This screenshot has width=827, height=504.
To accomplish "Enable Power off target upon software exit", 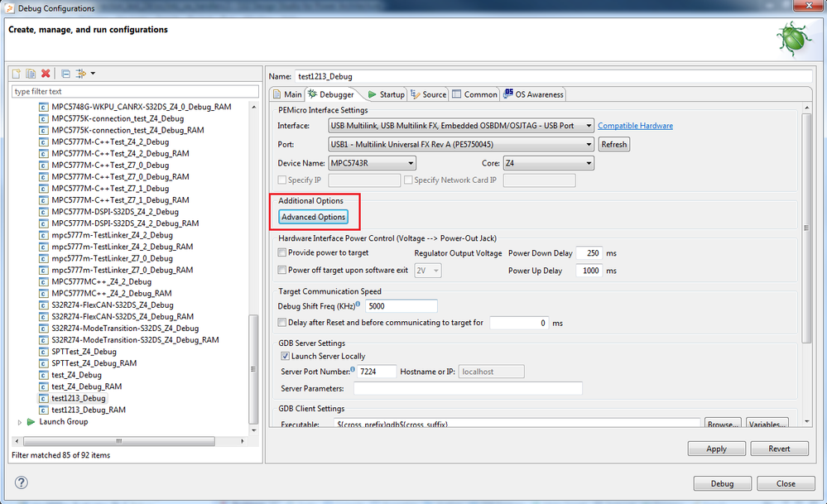I will point(282,270).
